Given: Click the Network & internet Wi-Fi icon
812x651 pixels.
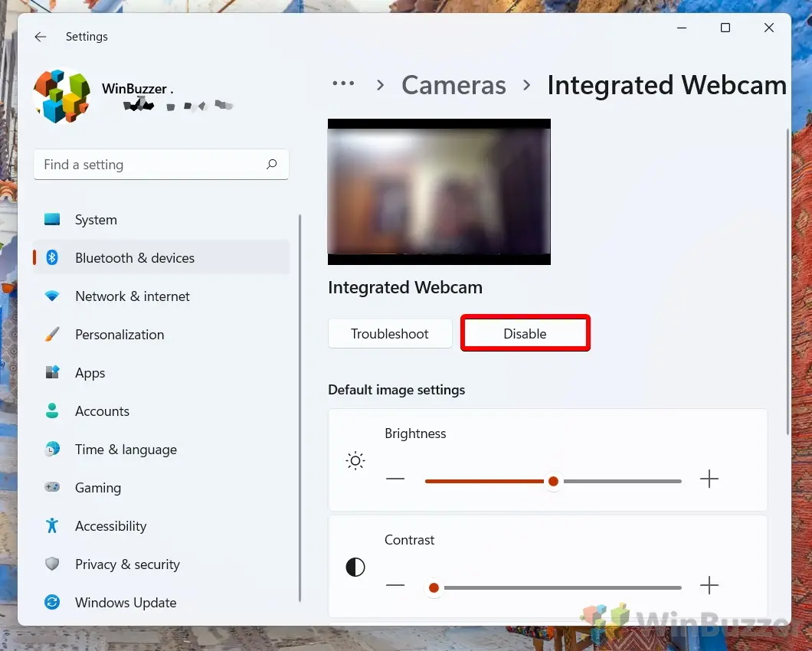Looking at the screenshot, I should pos(52,296).
